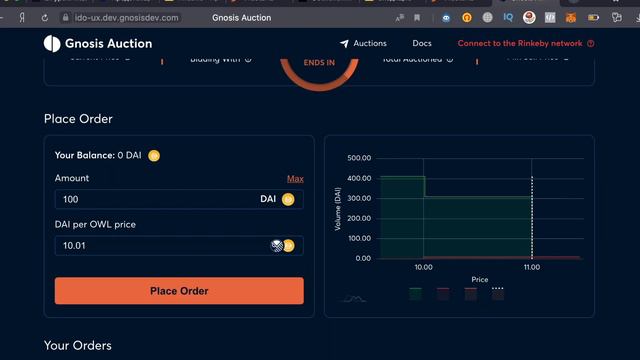
Task: Click Connect to the Rinkeby network
Action: point(520,43)
